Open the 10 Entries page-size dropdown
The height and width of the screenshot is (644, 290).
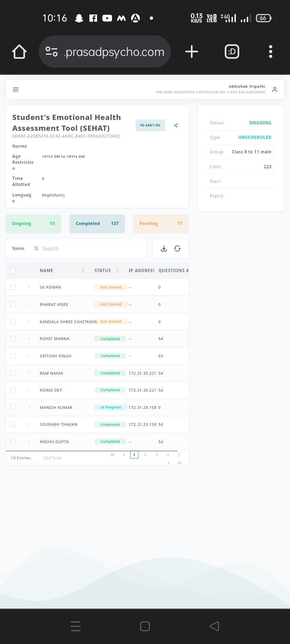click(23, 458)
